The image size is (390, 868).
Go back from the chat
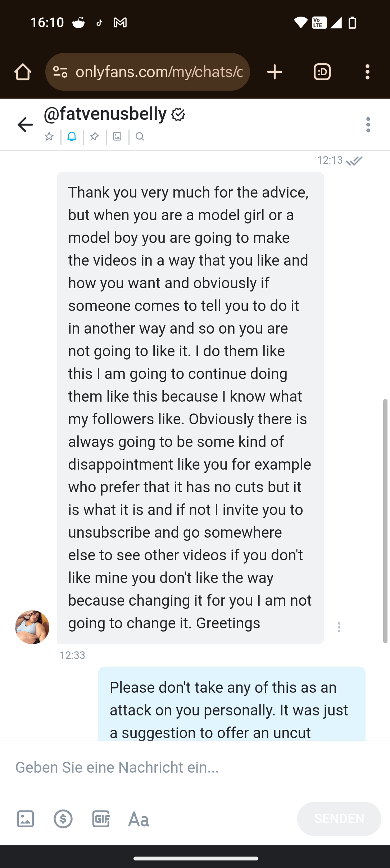point(25,125)
